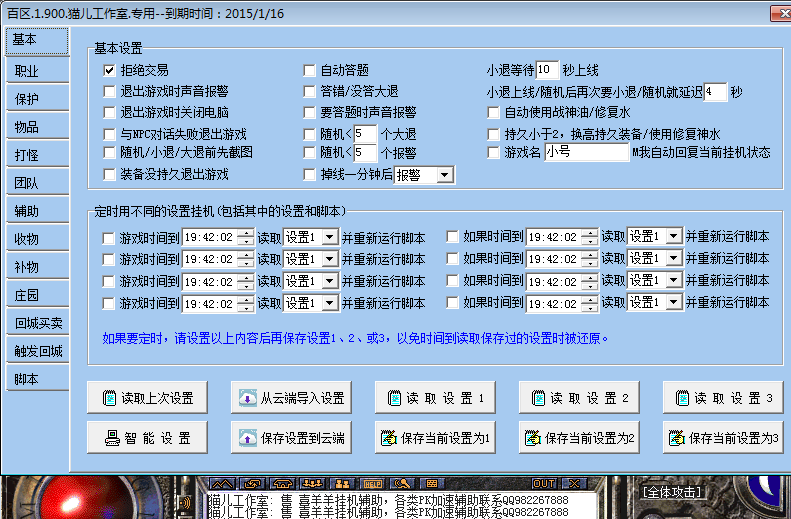The image size is (791, 519).
Task: Click the 小退等待 seconds input field
Action: point(547,70)
